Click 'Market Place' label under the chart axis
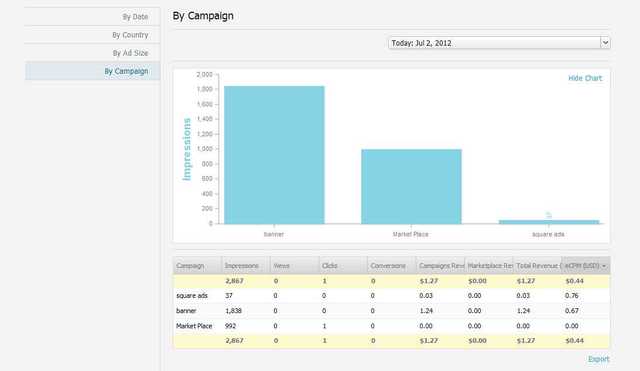Image resolution: width=640 pixels, height=371 pixels. click(x=411, y=234)
